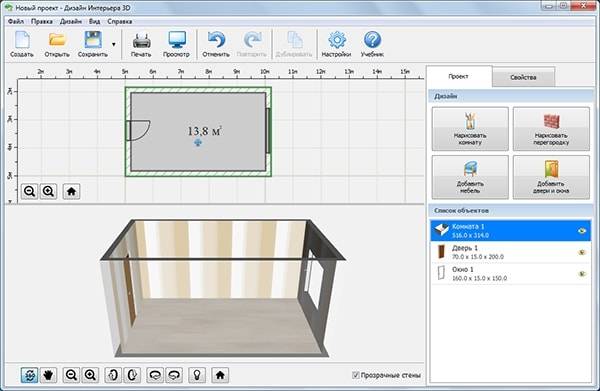The height and width of the screenshot is (391, 600).
Task: Toggle the Прозрачные стены checkbox
Action: [355, 375]
